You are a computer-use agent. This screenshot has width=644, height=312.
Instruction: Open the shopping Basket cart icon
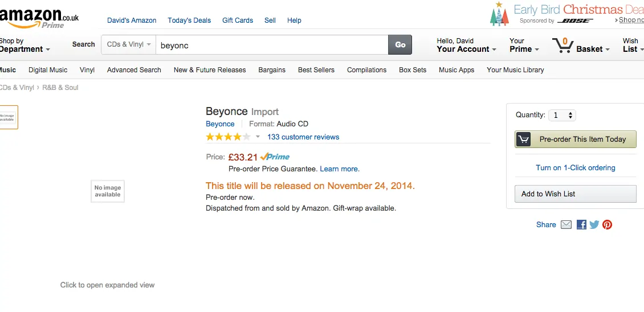coord(563,46)
